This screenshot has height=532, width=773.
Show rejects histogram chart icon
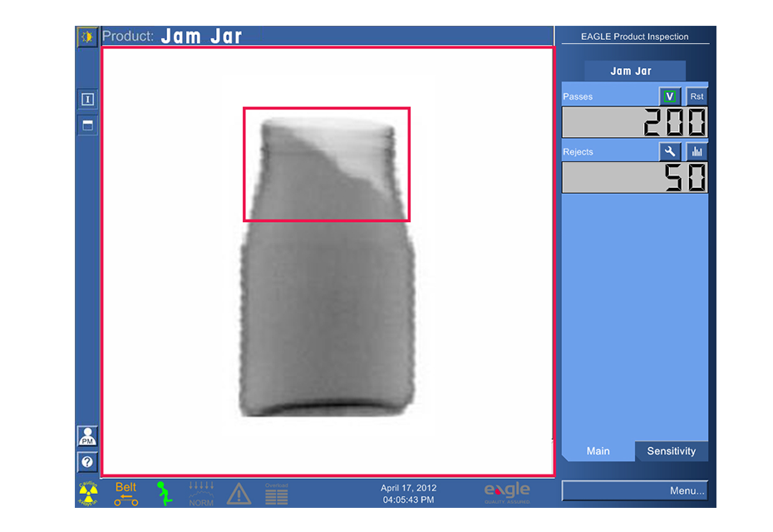697,151
